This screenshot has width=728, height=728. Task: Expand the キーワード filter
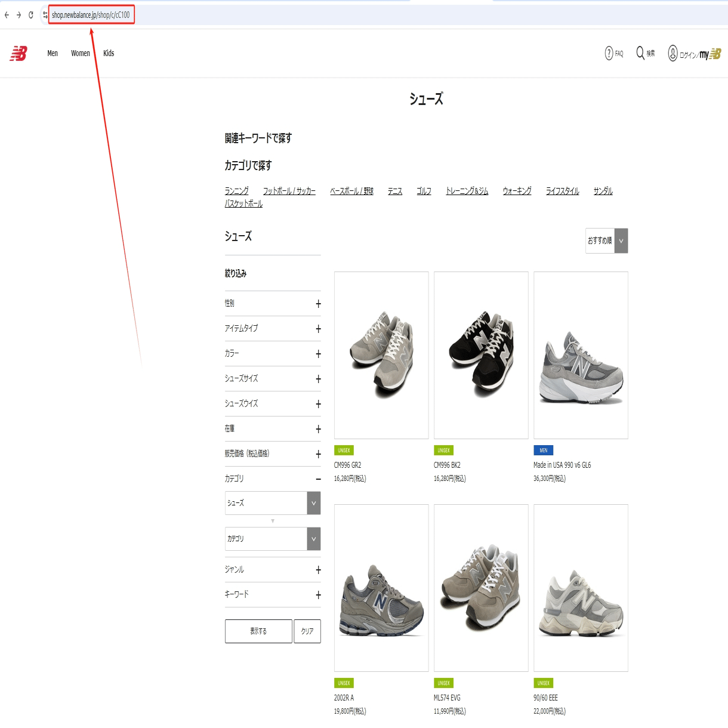click(273, 595)
